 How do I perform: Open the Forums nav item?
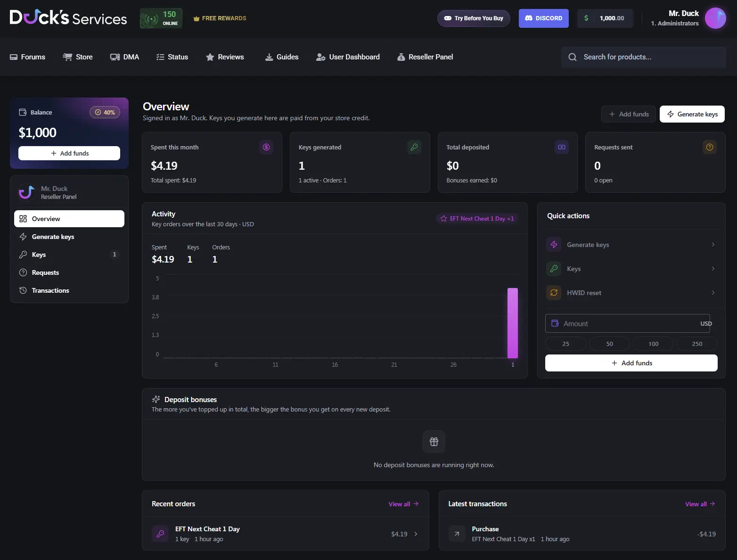[x=28, y=57]
